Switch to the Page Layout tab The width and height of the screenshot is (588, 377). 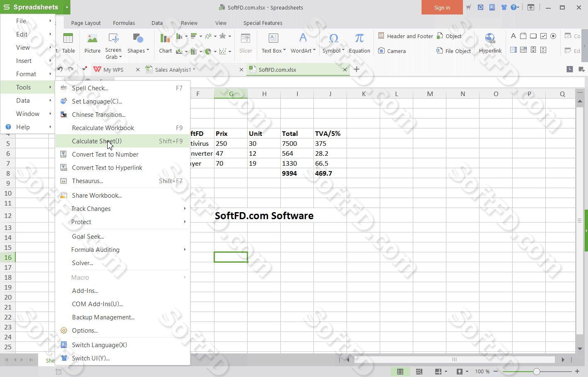[86, 23]
